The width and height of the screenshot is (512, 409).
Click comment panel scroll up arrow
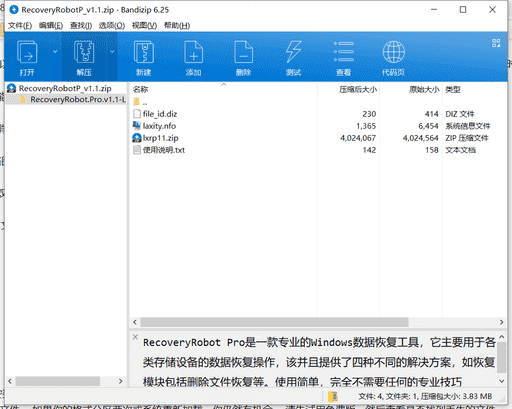[x=502, y=337]
